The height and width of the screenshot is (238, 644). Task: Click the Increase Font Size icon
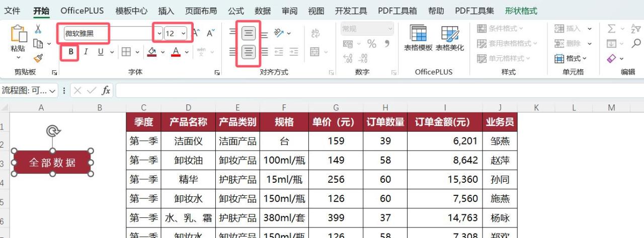197,33
